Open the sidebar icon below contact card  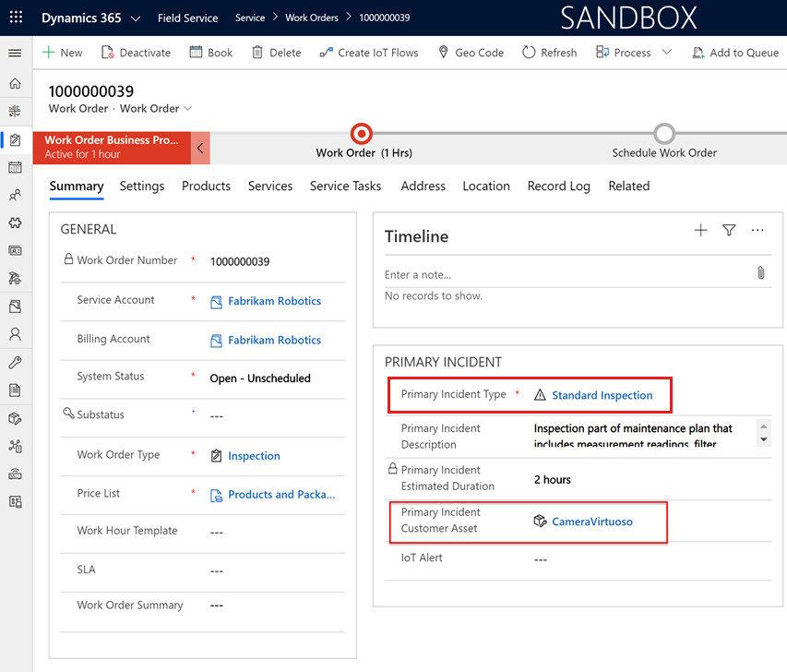coord(16,278)
